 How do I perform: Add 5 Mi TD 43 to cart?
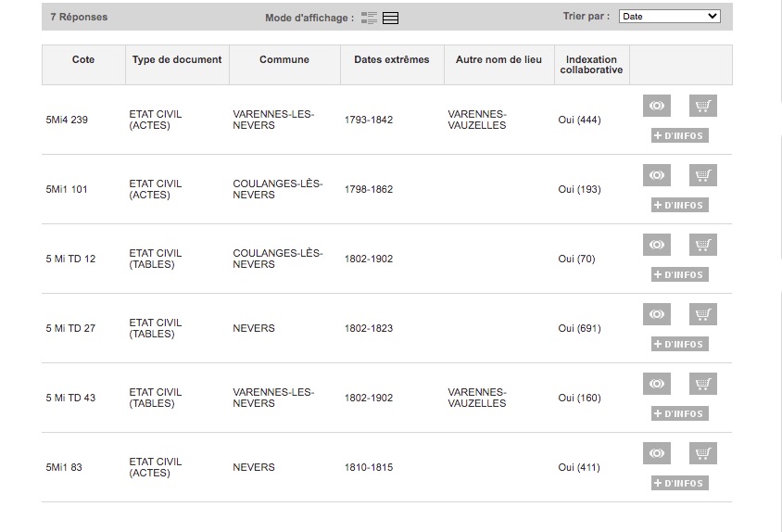tap(703, 385)
